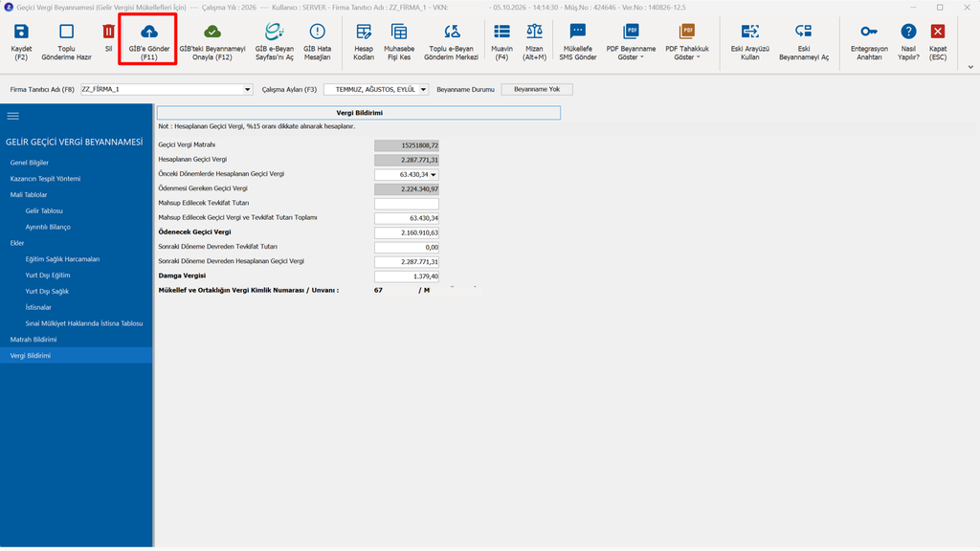Open Eğitim Sağlık Harcamaları
Image resolution: width=980 pixels, height=551 pixels.
tap(62, 259)
